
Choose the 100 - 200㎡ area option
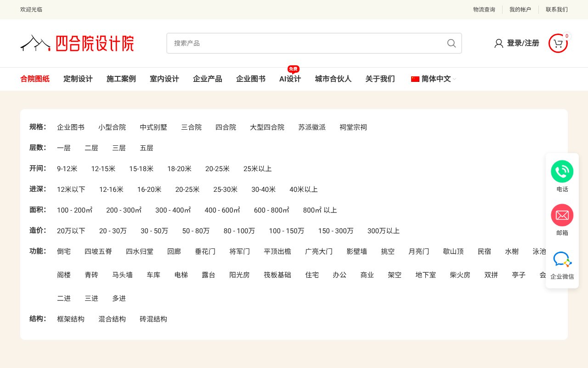pos(74,210)
